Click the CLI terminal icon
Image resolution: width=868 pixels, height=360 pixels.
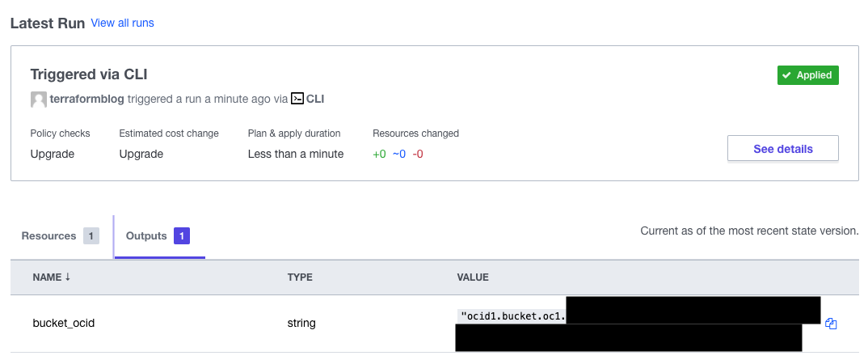(297, 99)
